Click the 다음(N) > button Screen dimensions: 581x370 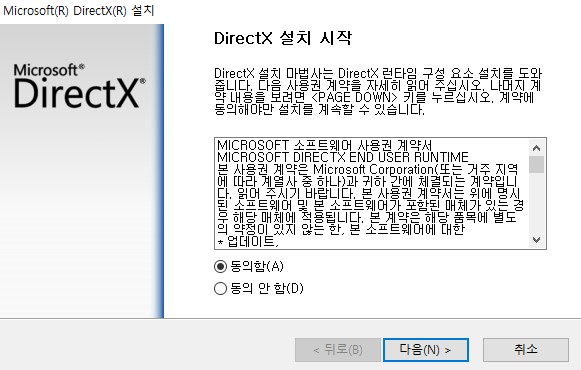pyautogui.click(x=426, y=350)
